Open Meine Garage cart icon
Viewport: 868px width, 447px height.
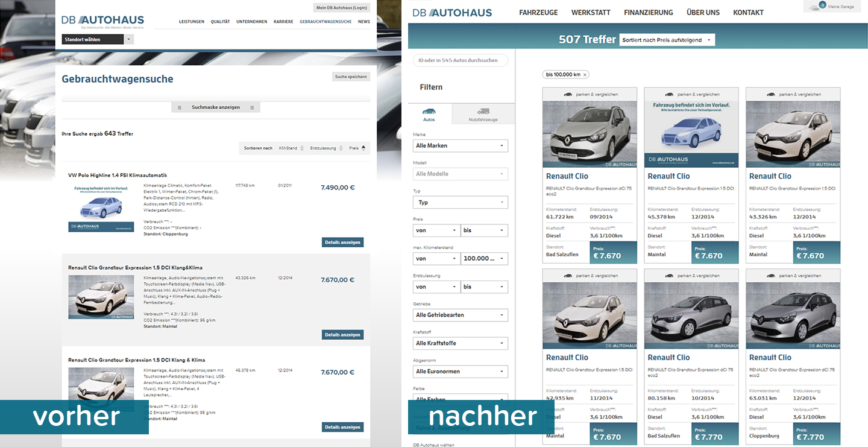pyautogui.click(x=814, y=7)
